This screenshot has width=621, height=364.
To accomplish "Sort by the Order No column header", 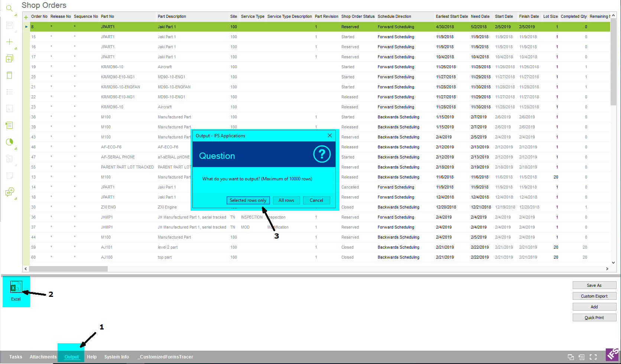I will tap(39, 16).
